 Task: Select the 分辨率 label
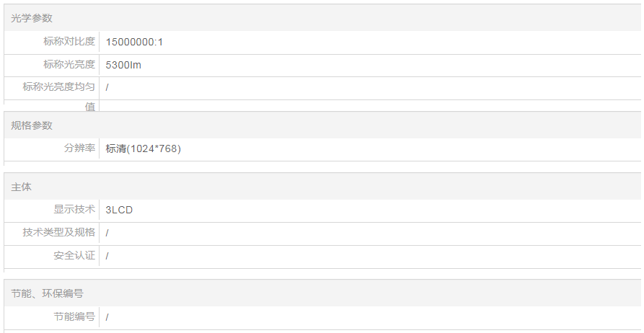(79, 148)
